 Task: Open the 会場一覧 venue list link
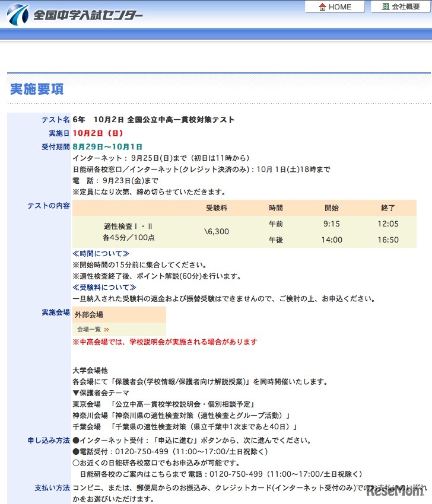click(x=89, y=329)
